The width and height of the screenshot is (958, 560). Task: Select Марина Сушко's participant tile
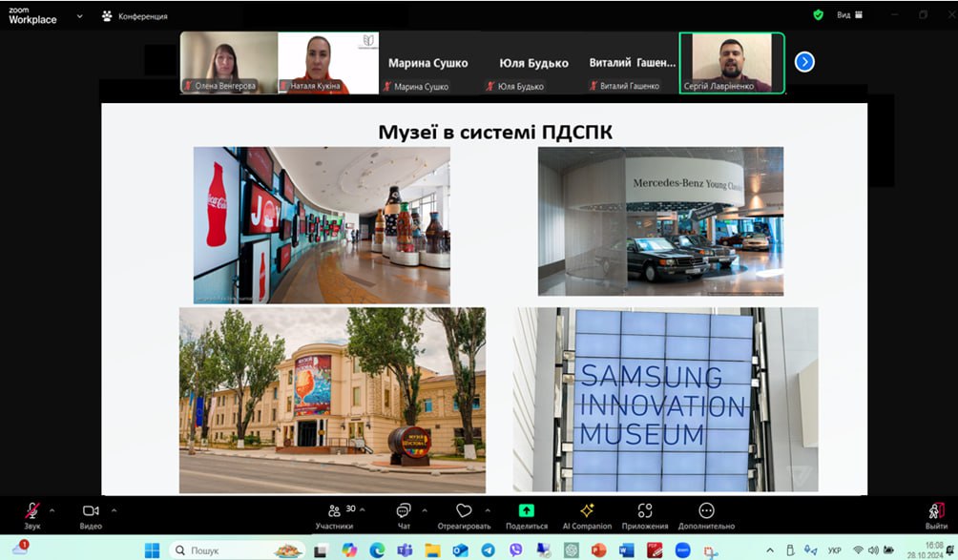(x=427, y=63)
